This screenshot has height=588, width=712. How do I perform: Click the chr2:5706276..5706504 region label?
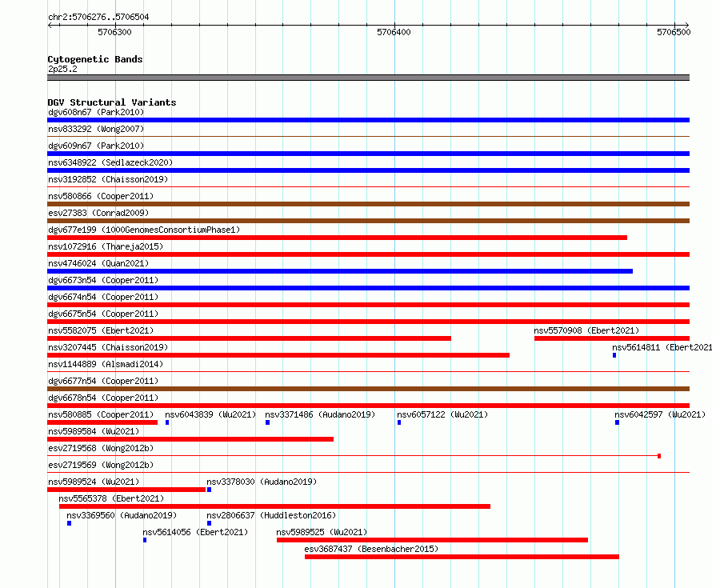tap(98, 17)
